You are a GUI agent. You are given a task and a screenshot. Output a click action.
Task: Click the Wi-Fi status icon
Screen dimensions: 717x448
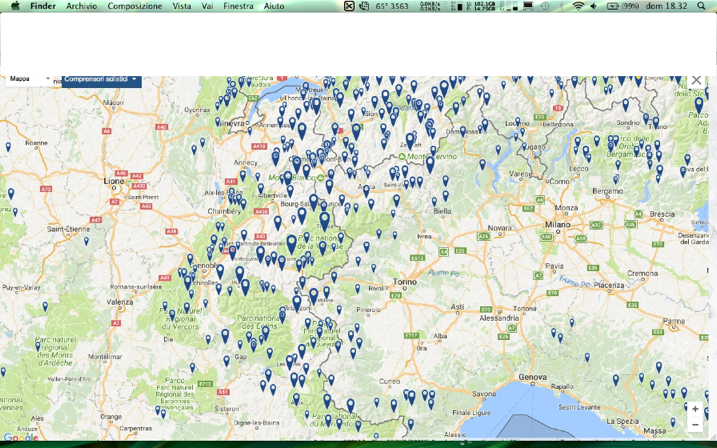578,6
